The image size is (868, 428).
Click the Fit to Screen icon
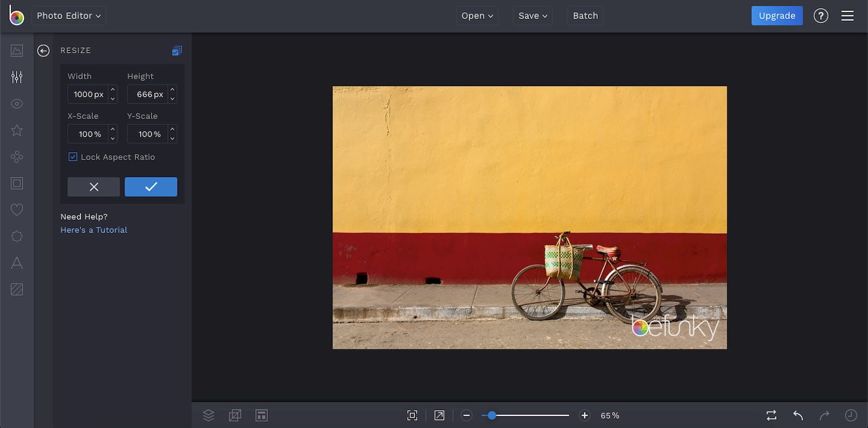click(412, 415)
